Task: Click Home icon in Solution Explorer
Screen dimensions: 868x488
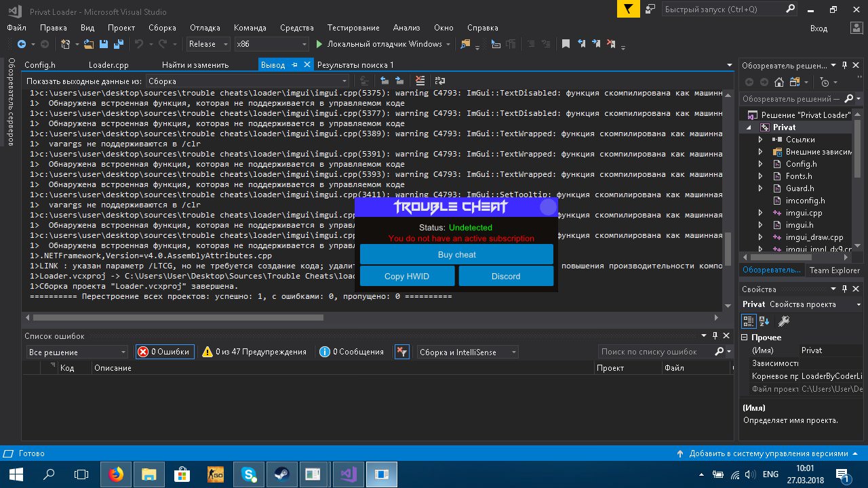Action: tap(779, 82)
